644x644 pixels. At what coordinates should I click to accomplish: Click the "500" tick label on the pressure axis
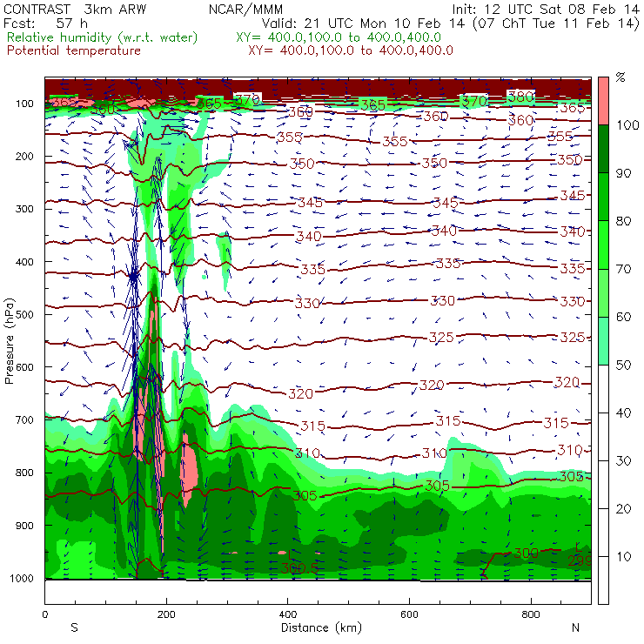[24, 314]
